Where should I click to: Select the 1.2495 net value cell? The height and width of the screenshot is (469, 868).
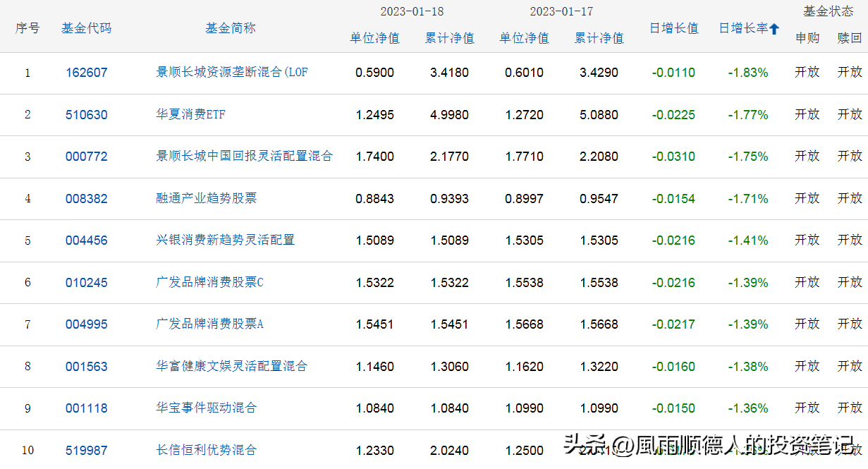pos(375,114)
